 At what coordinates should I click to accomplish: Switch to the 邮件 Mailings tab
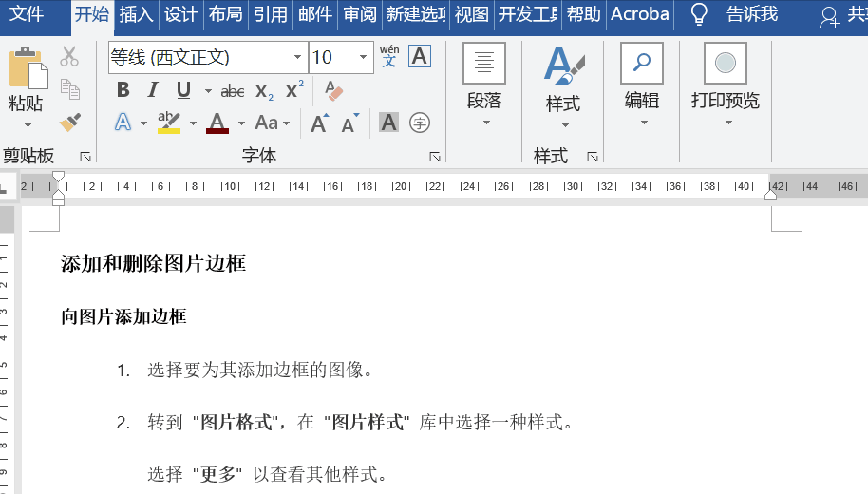(315, 14)
